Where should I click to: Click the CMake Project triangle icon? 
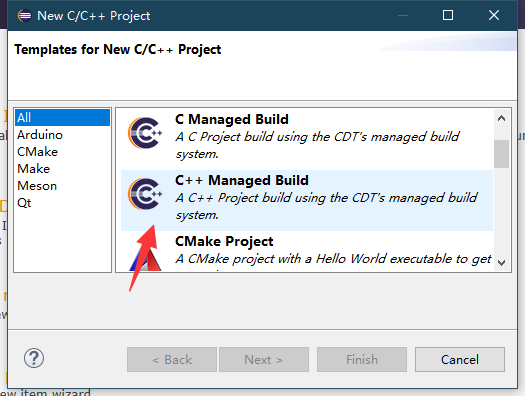(x=145, y=258)
